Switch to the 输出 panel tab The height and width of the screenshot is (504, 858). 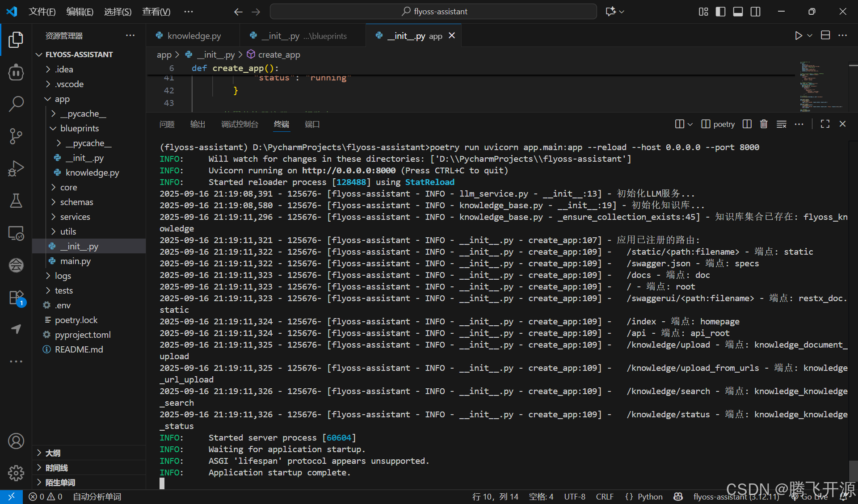click(198, 124)
